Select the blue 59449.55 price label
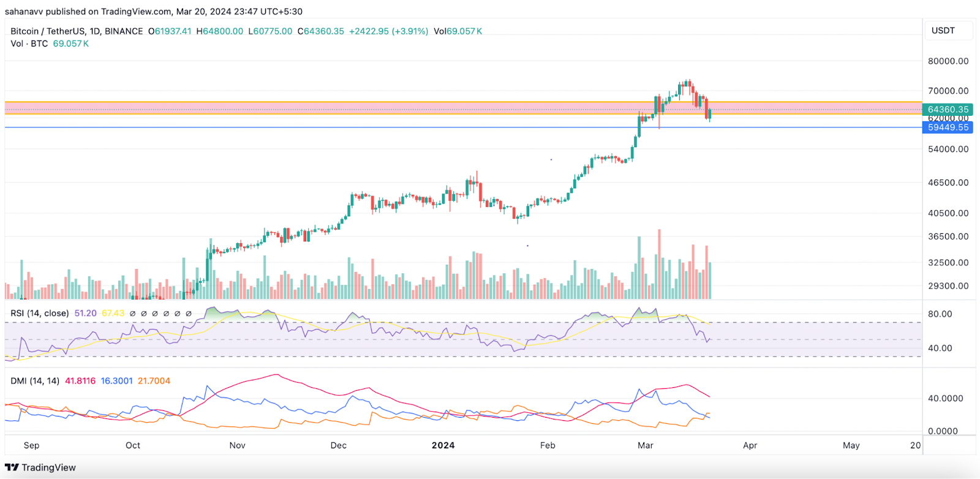The width and height of the screenshot is (980, 479). pos(948,127)
